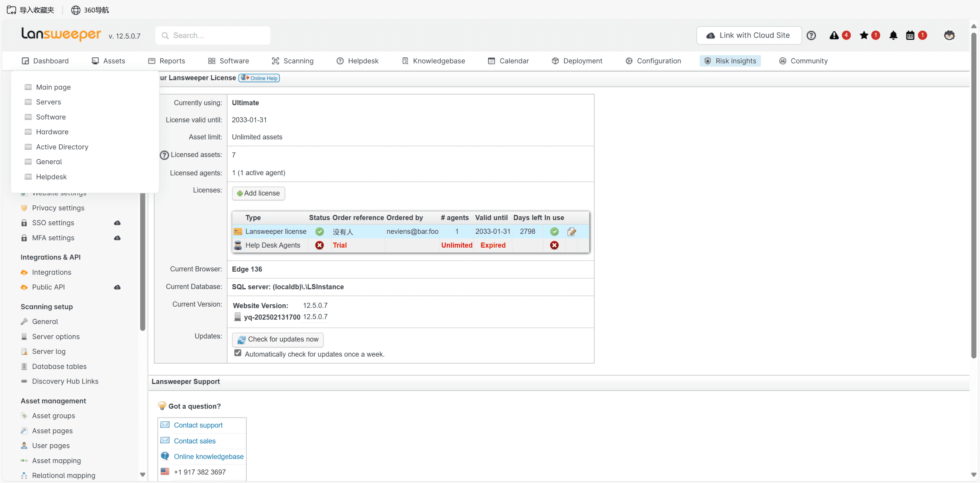This screenshot has width=980, height=483.
Task: Focus the Search input field
Action: click(213, 36)
